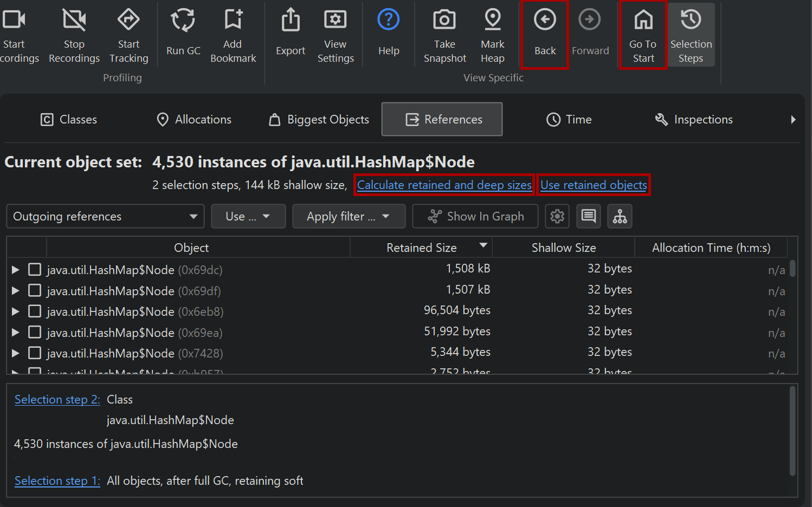Click the Go To Start home icon
The width and height of the screenshot is (812, 507).
click(643, 21)
